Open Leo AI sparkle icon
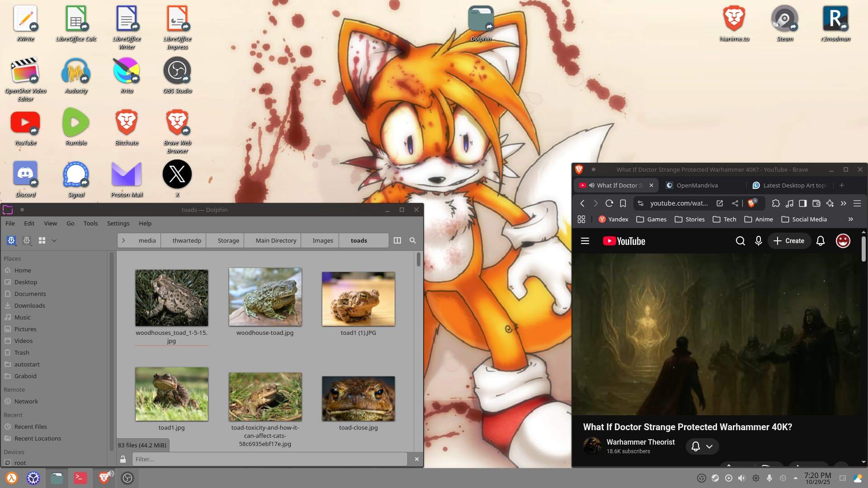The width and height of the screenshot is (868, 488). point(830,203)
